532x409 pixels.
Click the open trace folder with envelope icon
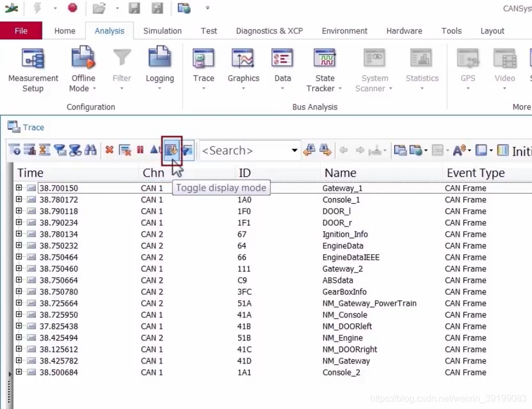coord(400,150)
